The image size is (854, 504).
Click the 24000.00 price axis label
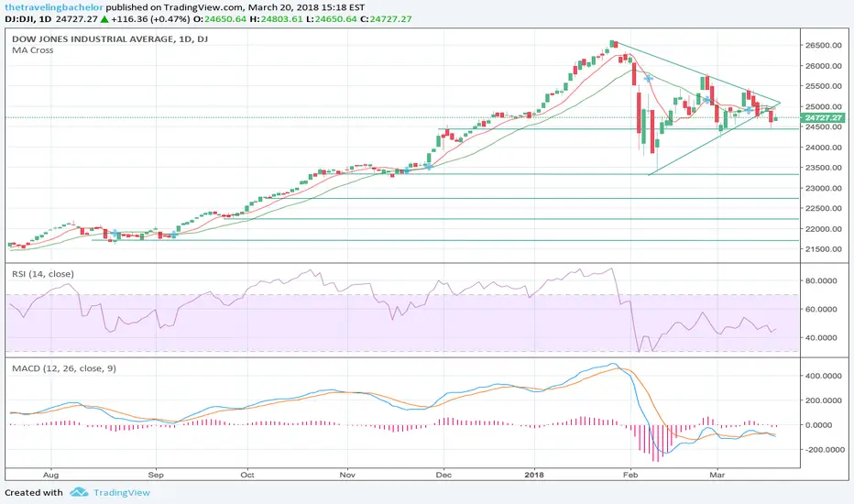tap(824, 148)
